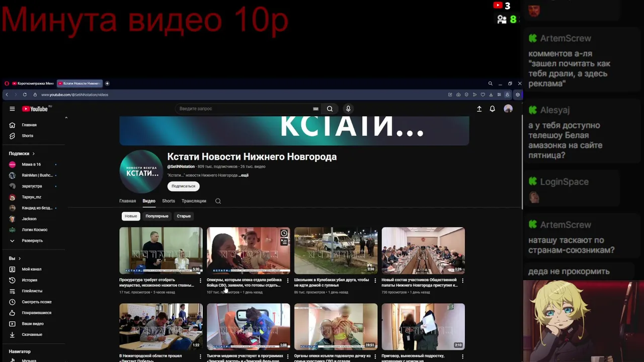Expand the Вы section chevron
This screenshot has height=362, width=644.
click(x=20, y=258)
